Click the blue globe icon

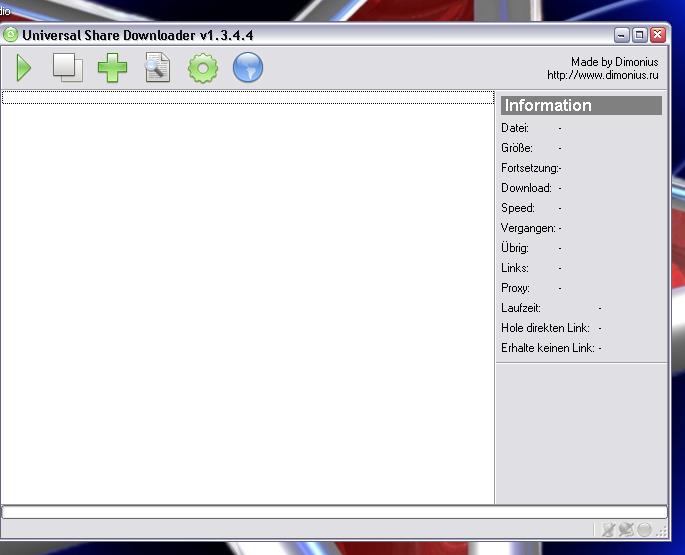248,68
